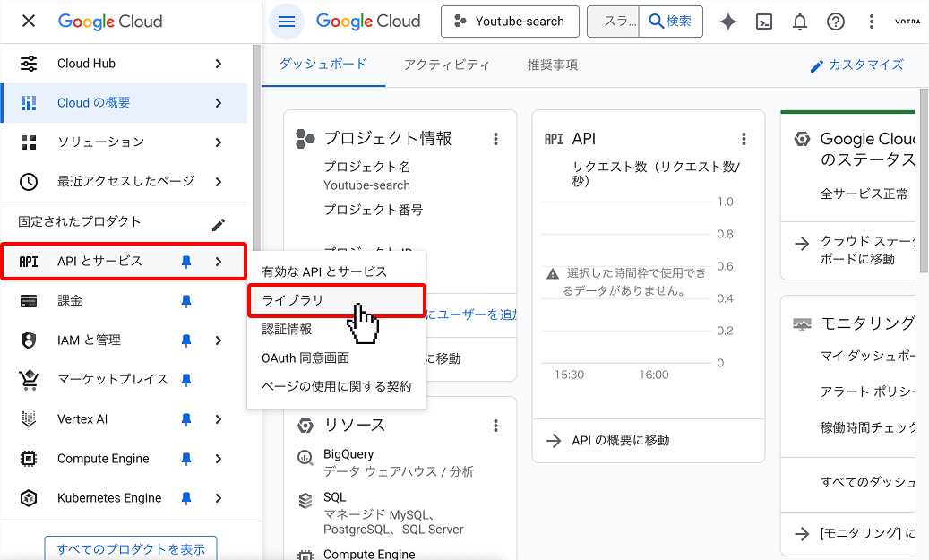Click the Vertex AI icon
The width and height of the screenshot is (929, 560).
click(29, 419)
